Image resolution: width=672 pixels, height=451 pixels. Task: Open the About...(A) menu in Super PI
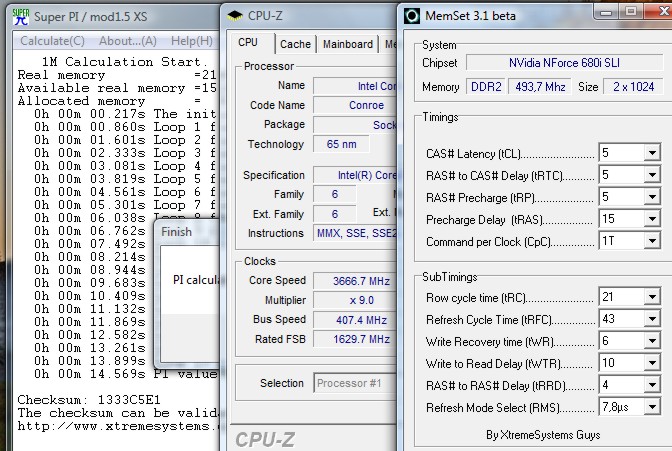128,41
